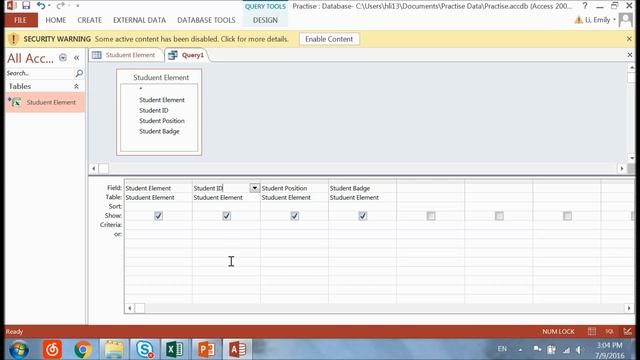Uncheck Show for Student Badge column
The width and height of the screenshot is (640, 360).
(363, 216)
